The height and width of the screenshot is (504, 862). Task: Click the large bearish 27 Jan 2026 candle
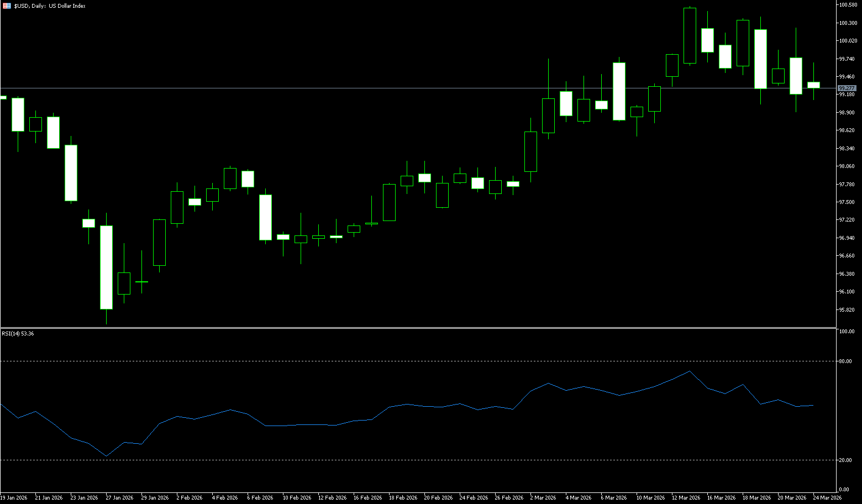(x=106, y=267)
